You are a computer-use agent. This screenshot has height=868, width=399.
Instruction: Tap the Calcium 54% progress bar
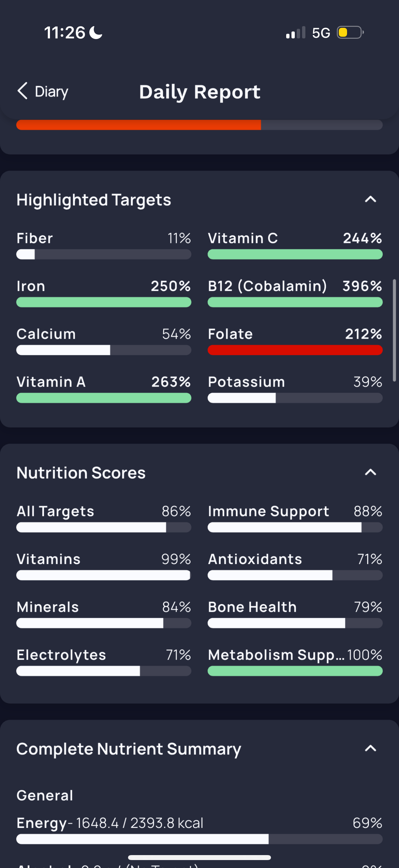pos(104,350)
